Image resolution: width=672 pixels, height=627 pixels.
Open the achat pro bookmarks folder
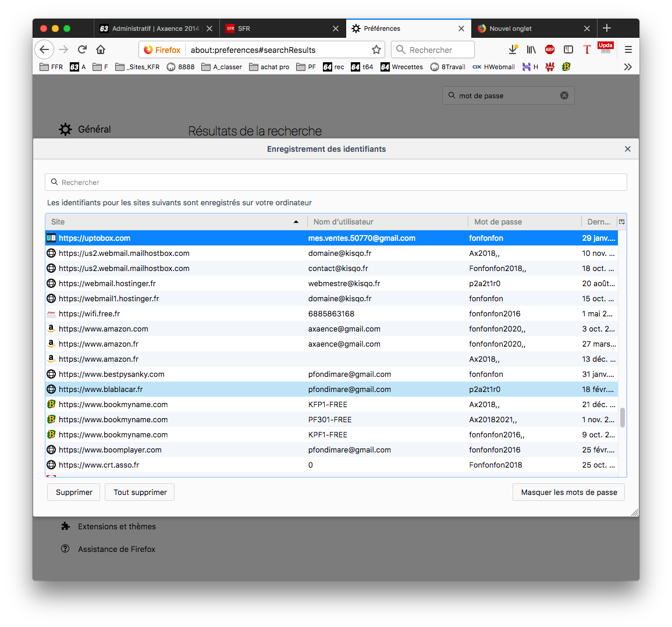click(x=269, y=67)
